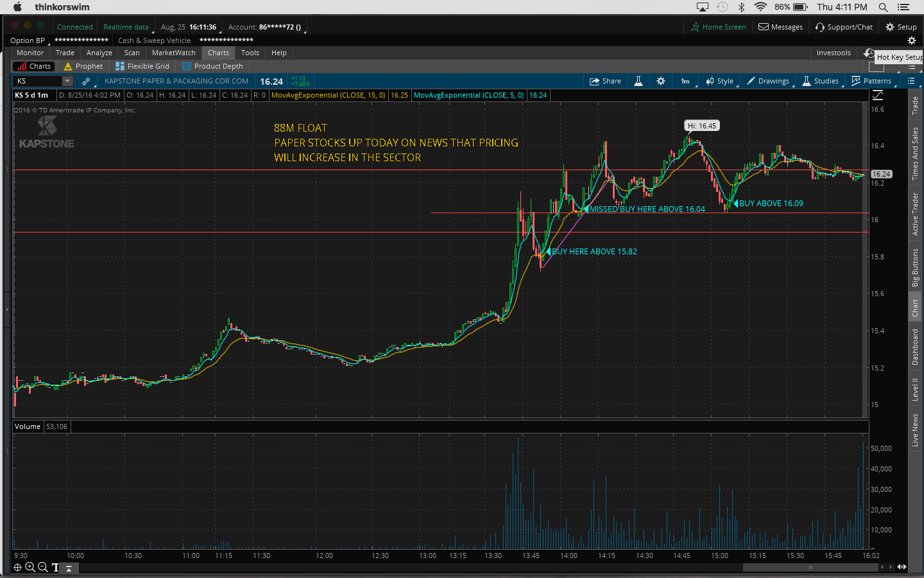Open the Big Buttons side tab
This screenshot has height=578, width=924.
pyautogui.click(x=916, y=267)
